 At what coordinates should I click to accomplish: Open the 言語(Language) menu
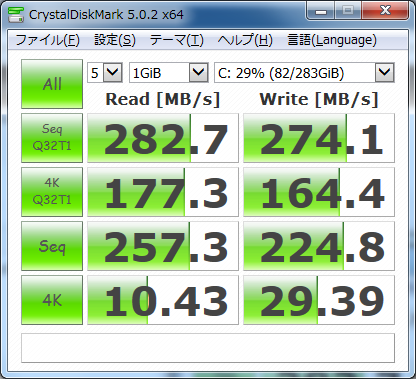click(332, 40)
